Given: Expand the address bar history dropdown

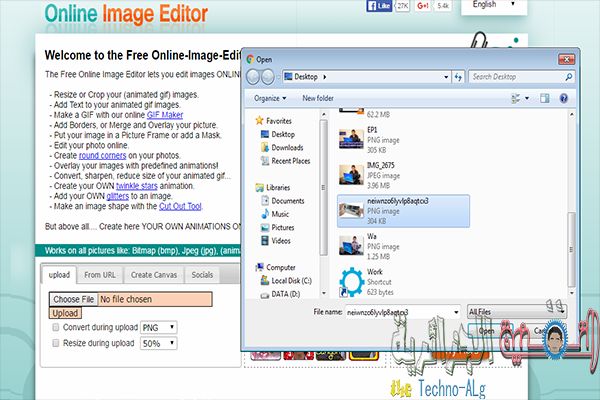Looking at the screenshot, I should (446, 77).
